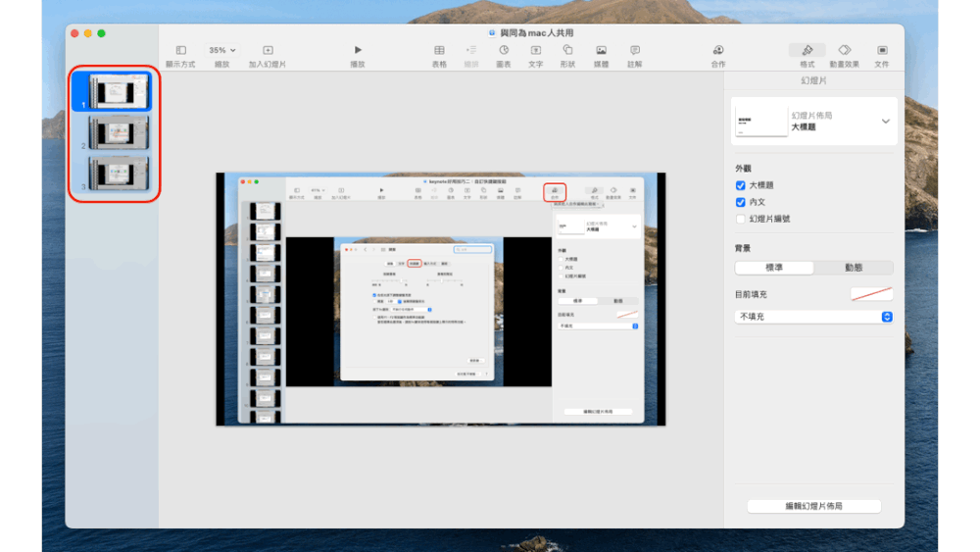This screenshot has height=552, width=980.
Task: Expand the 幻燈片佈局 layout chevron
Action: coord(886,122)
